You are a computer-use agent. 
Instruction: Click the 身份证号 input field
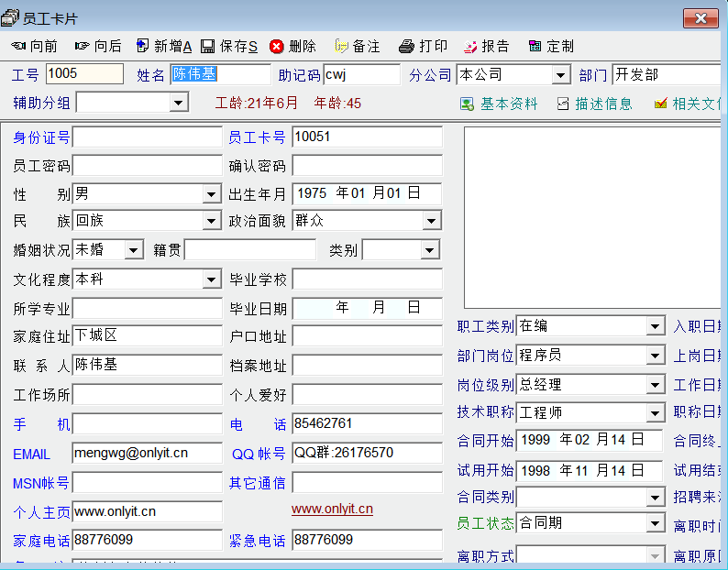click(x=147, y=137)
